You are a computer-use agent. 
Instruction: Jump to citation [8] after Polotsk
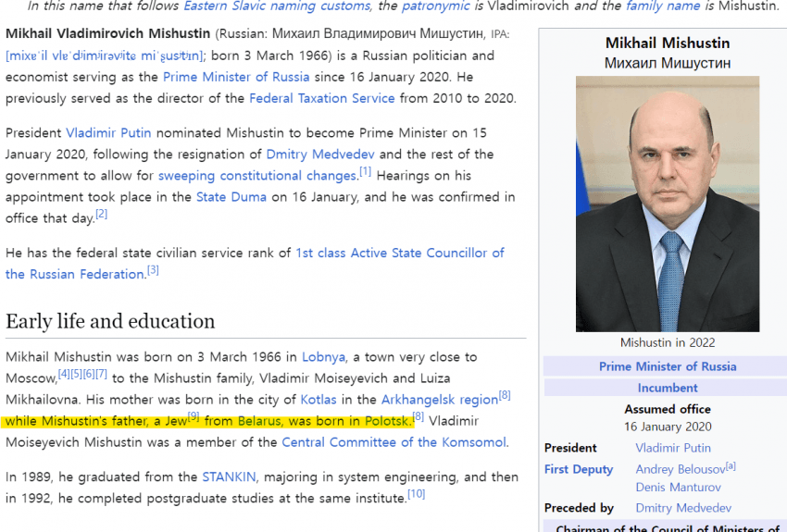[x=418, y=416]
